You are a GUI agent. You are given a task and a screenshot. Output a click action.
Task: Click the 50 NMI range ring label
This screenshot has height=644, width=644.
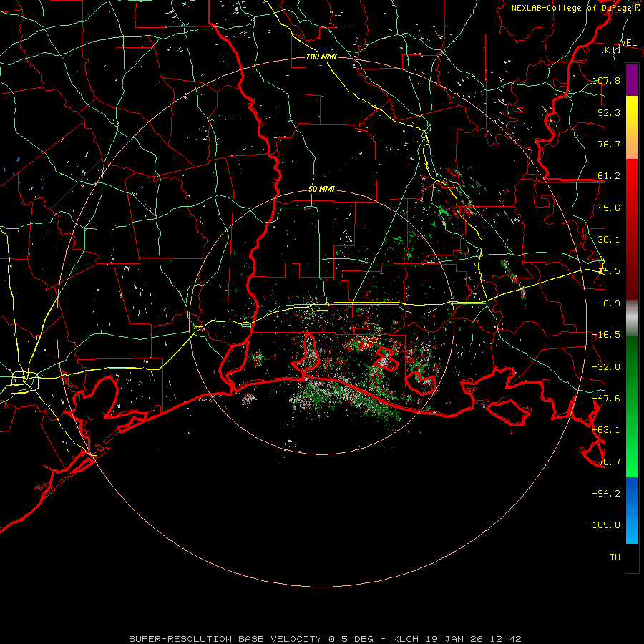[321, 190]
